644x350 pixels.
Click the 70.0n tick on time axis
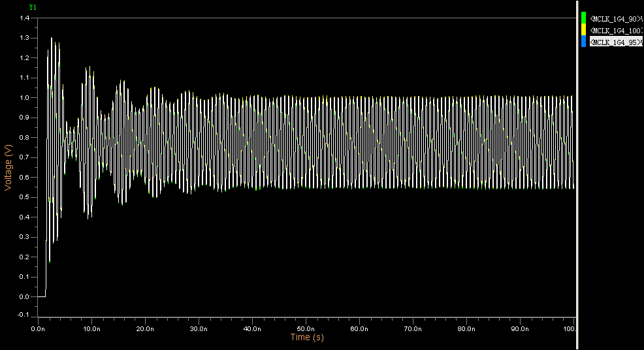(x=413, y=328)
